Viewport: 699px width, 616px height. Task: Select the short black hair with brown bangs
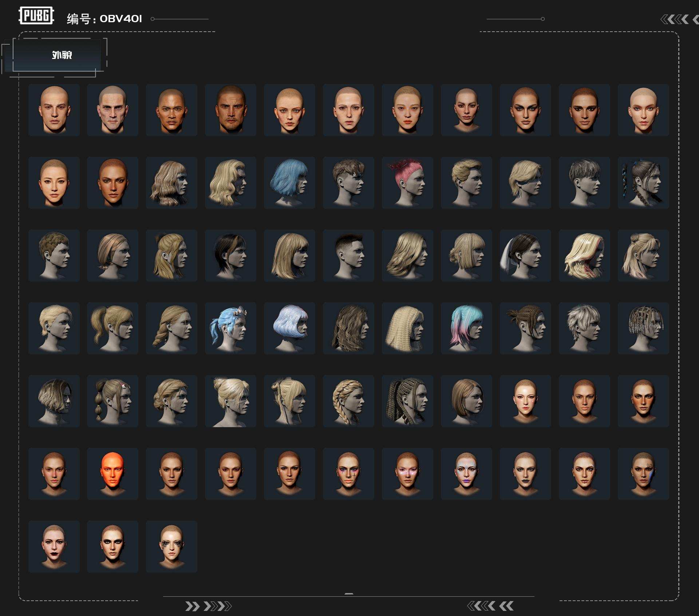click(x=230, y=255)
